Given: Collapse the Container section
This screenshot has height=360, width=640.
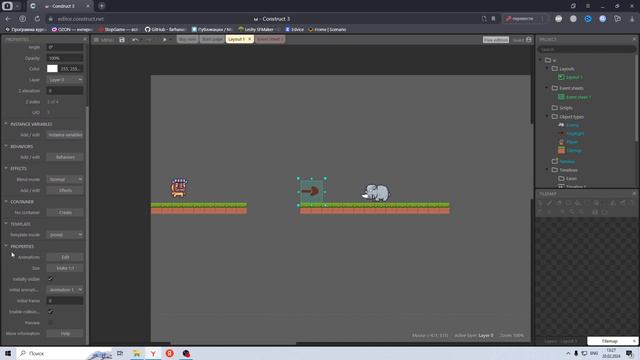Looking at the screenshot, I should [x=6, y=202].
